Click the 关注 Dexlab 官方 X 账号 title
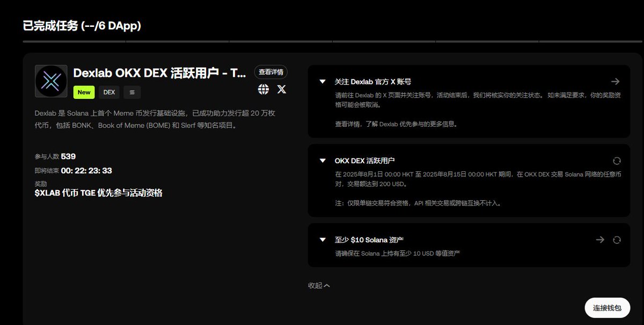The height and width of the screenshot is (325, 644). tap(373, 82)
